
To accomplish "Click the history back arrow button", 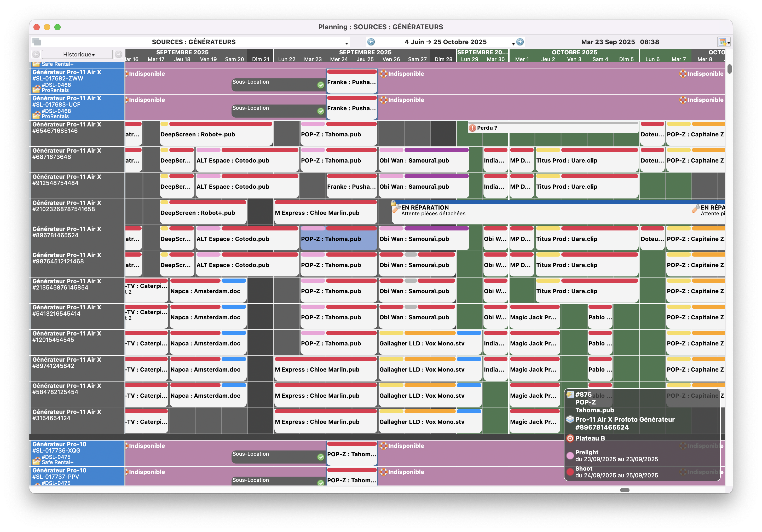I will [x=36, y=54].
